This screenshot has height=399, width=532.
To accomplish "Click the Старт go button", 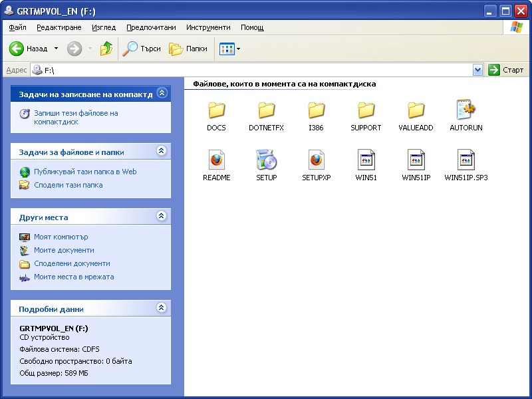I will 506,70.
